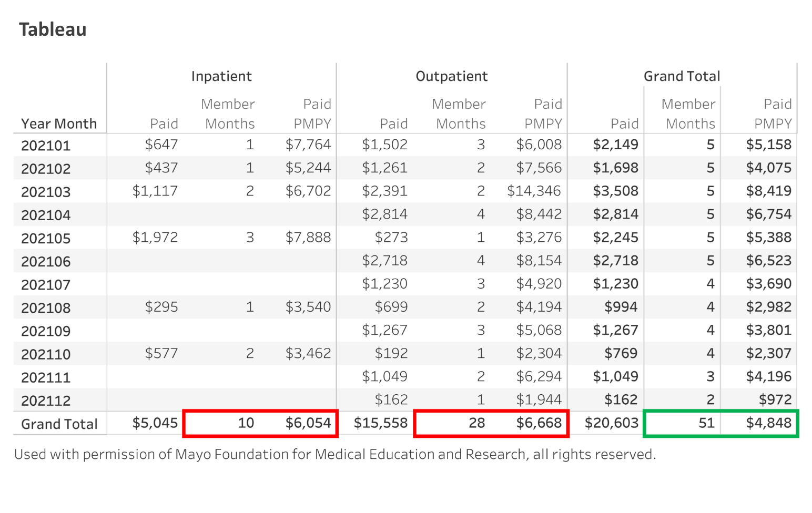Screen dimensions: 812x513
Task: Click the $5,045 Inpatient total paid
Action: (x=155, y=422)
